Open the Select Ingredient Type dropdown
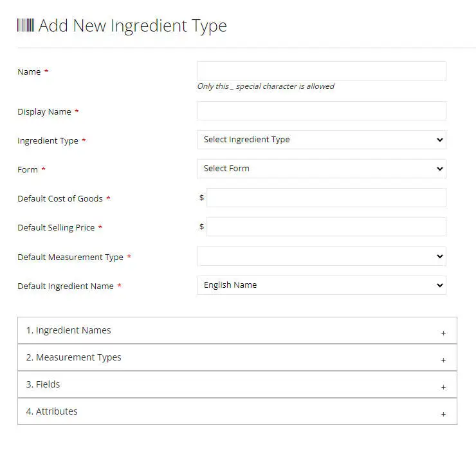This screenshot has height=450, width=476. point(321,140)
